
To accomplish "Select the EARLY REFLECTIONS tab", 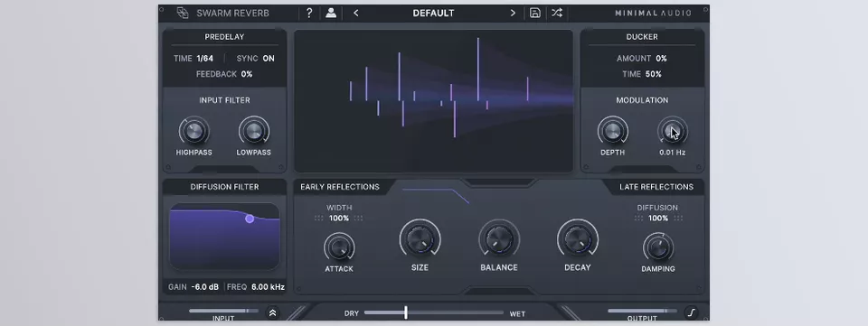I will (x=340, y=187).
